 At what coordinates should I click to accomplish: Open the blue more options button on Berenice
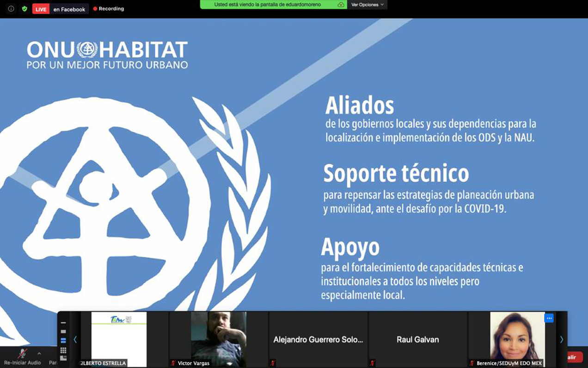[549, 318]
